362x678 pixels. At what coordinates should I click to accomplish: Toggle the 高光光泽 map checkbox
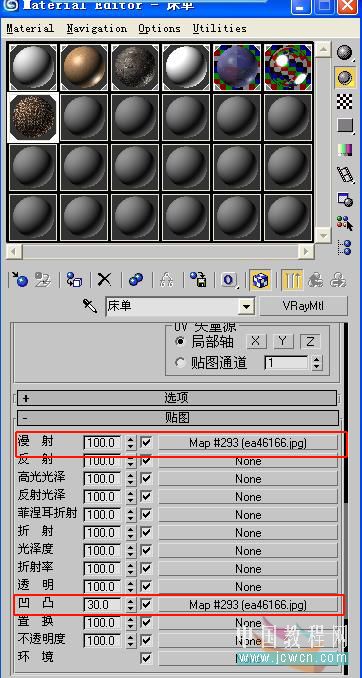coord(147,478)
